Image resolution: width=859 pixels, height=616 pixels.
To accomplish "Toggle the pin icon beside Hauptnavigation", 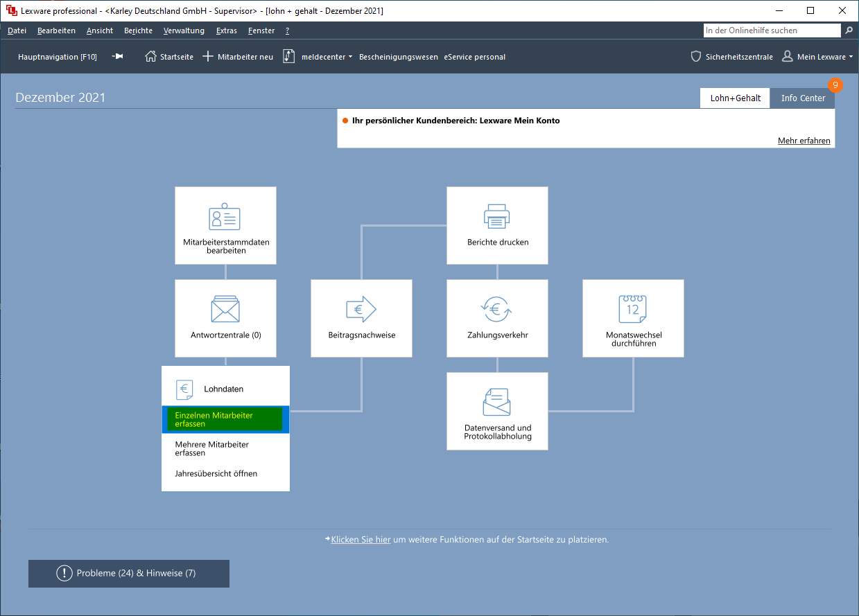I will coord(117,57).
